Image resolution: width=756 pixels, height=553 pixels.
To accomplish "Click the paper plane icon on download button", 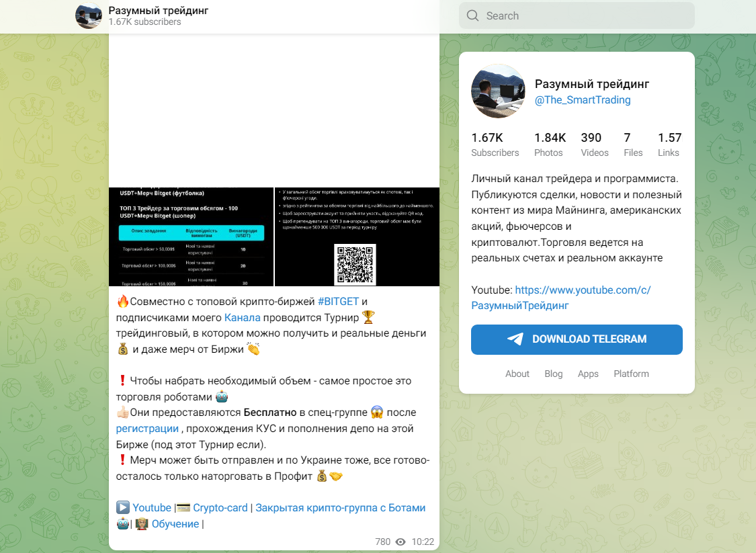I will coord(515,339).
